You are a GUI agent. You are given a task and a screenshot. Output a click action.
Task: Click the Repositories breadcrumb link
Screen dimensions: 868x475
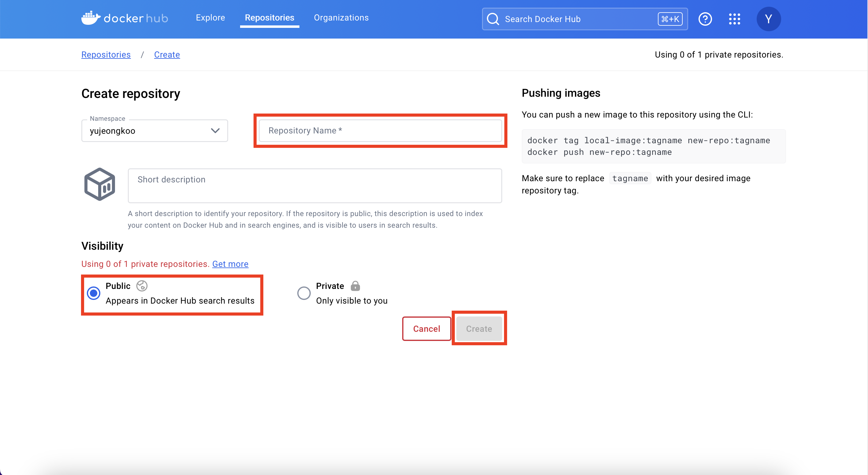coord(106,54)
